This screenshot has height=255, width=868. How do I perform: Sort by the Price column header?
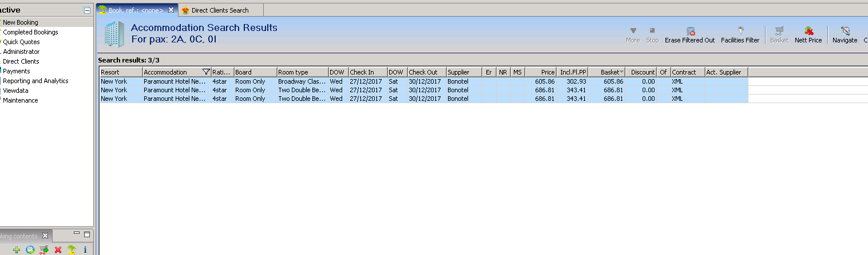[541, 72]
